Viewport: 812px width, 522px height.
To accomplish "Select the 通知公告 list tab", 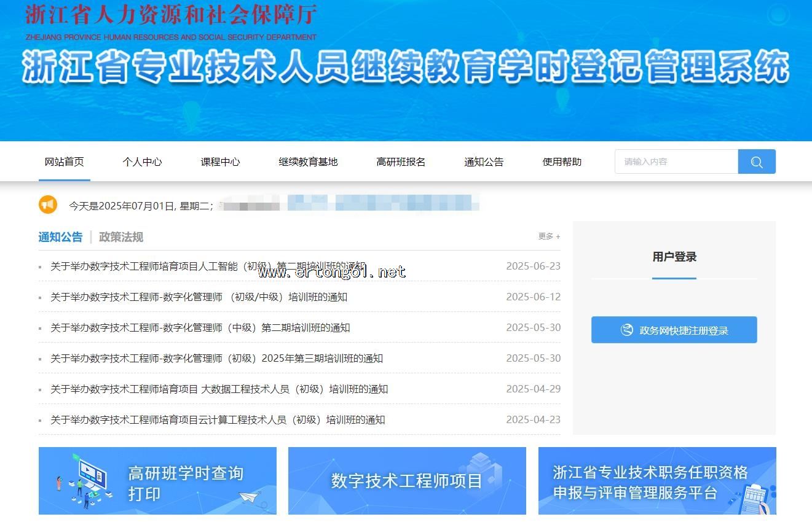I will (60, 237).
